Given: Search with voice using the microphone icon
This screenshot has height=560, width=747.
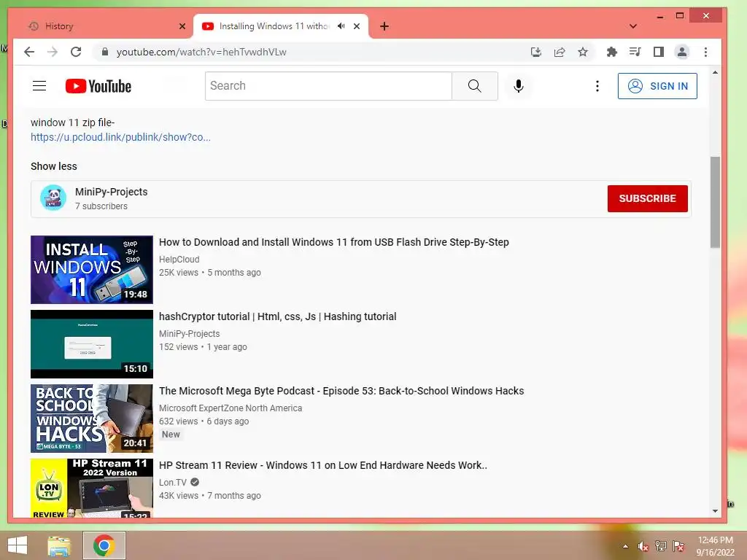Looking at the screenshot, I should pos(519,86).
